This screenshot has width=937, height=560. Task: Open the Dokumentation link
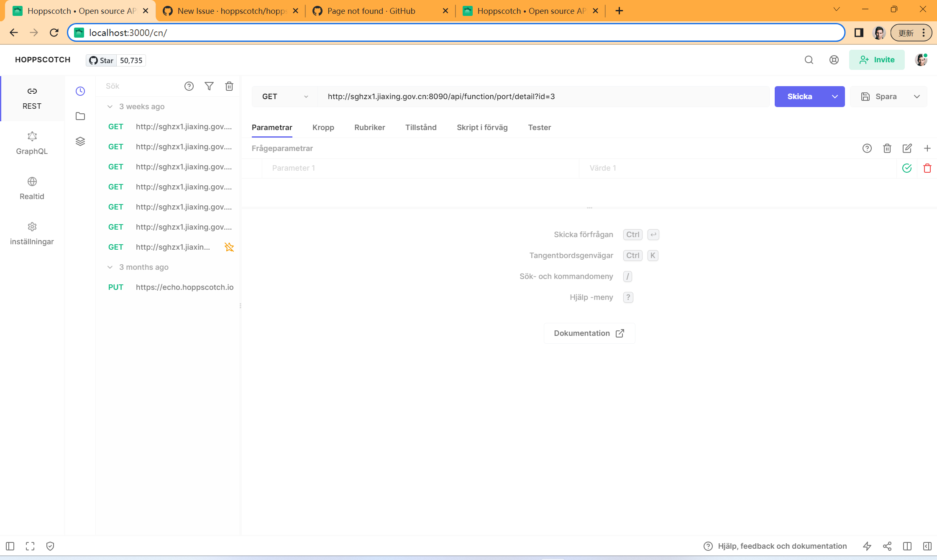coord(589,333)
